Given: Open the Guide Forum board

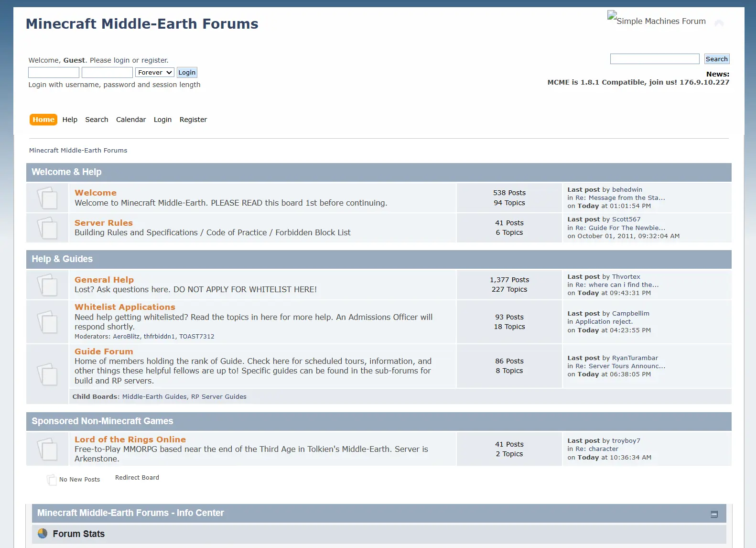Looking at the screenshot, I should (x=104, y=351).
